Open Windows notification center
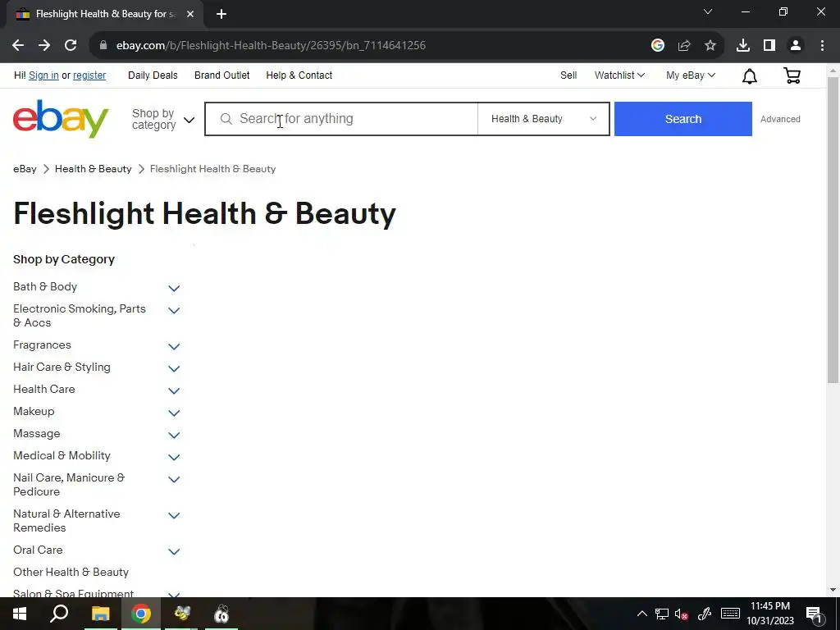Screen dimensions: 840x630 pos(814,614)
